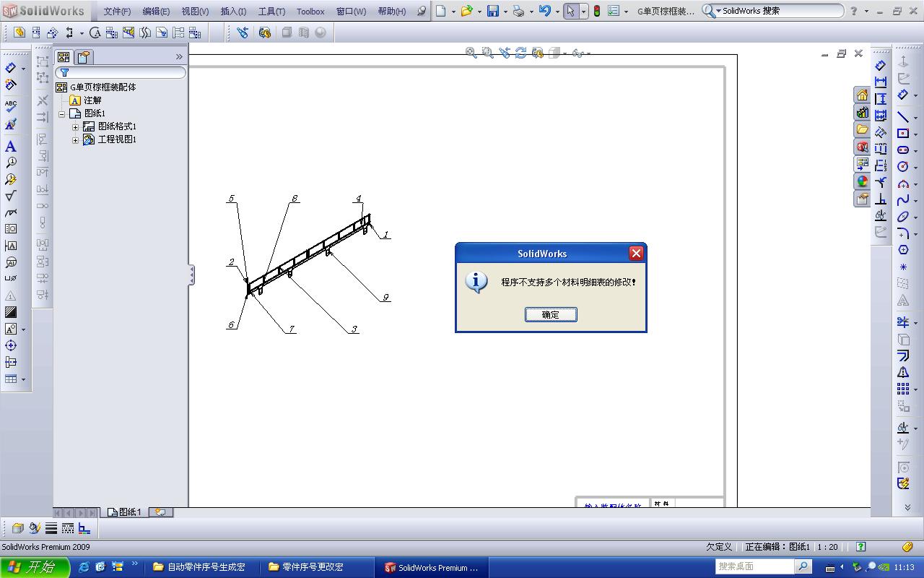Run the ABC Spelling Check tool

(11, 105)
